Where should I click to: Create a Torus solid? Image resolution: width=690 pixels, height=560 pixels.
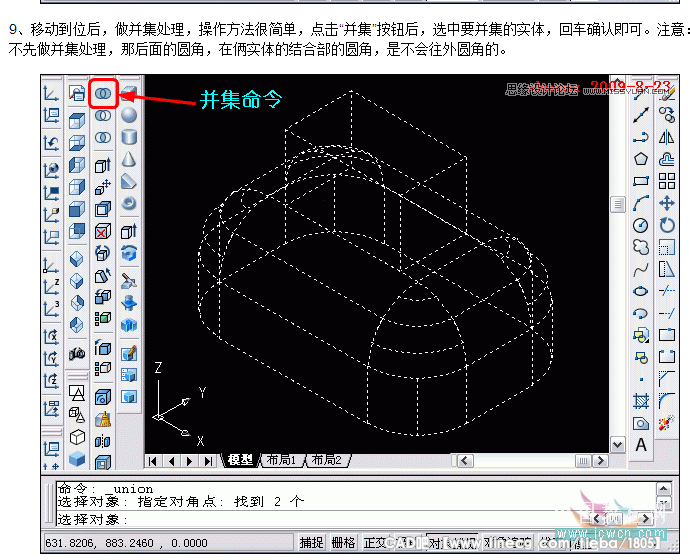pos(129,203)
